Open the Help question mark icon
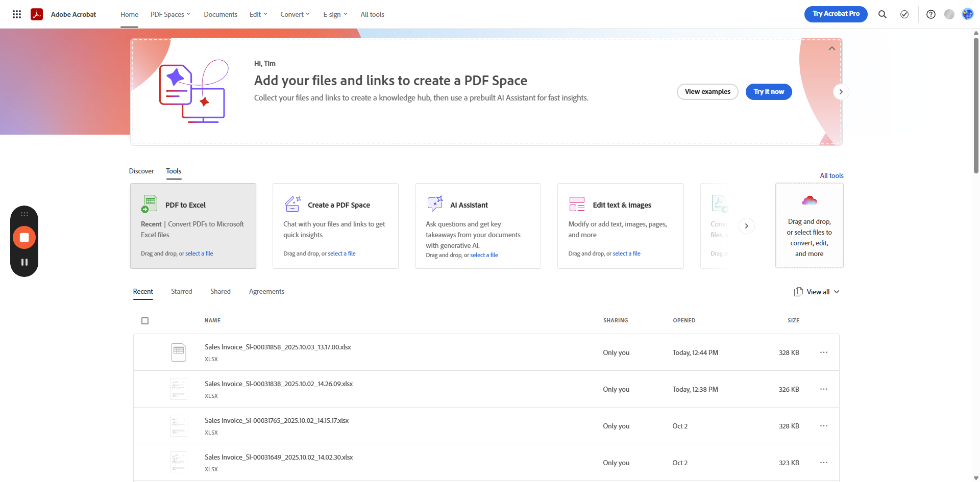The height and width of the screenshot is (482, 980). (x=930, y=14)
